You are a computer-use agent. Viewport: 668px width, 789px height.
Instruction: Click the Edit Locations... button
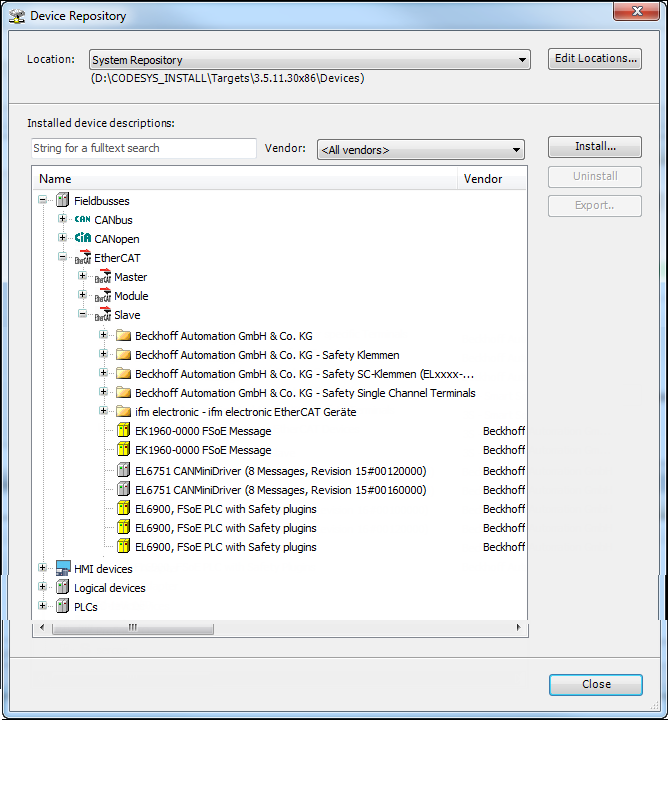pyautogui.click(x=594, y=59)
